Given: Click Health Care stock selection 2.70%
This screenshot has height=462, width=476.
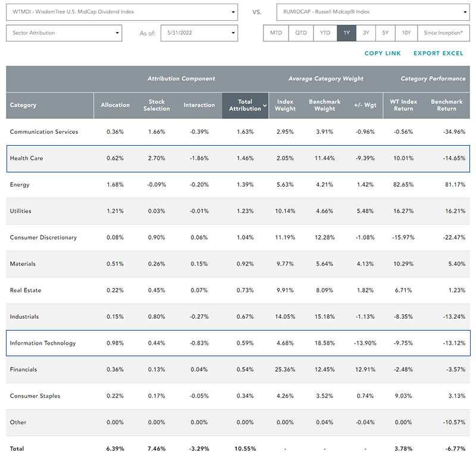Looking at the screenshot, I should (156, 158).
